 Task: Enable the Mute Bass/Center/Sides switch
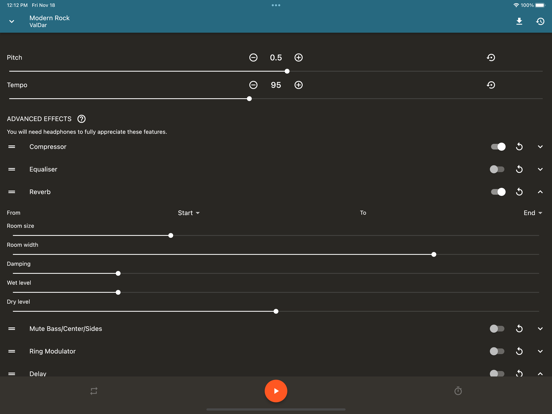tap(497, 329)
